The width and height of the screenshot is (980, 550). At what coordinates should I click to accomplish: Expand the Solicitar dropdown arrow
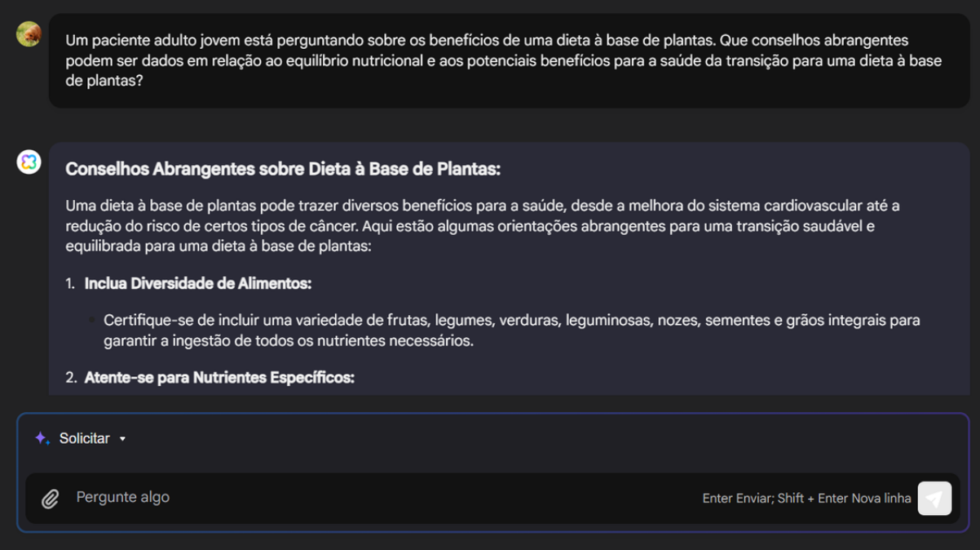click(122, 439)
